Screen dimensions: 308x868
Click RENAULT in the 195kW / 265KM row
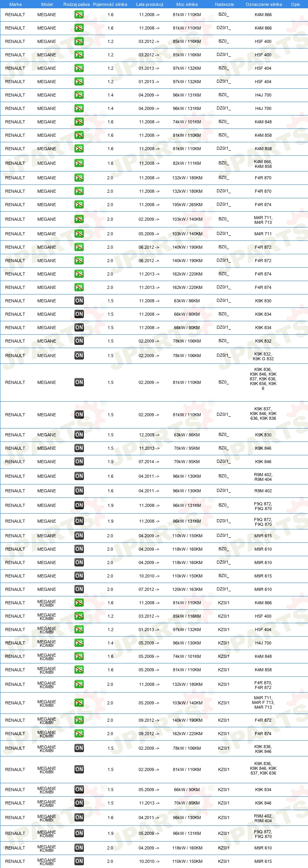coord(15,205)
